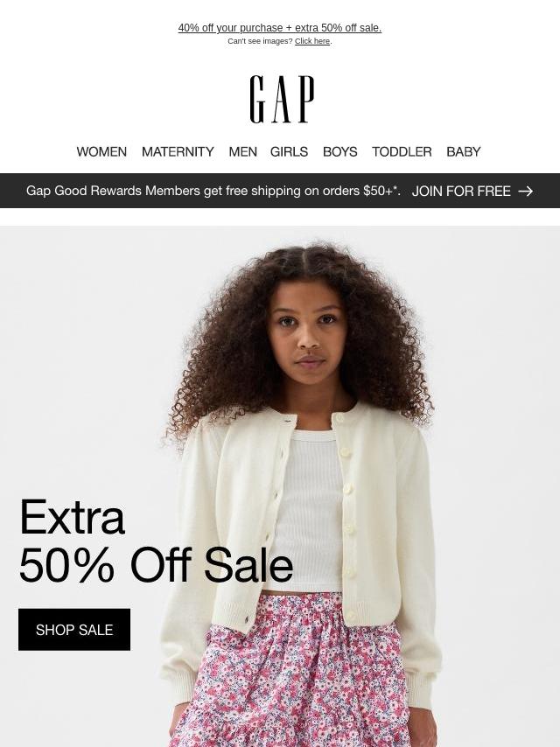Select the BABY navigation item
The width and height of the screenshot is (560, 747).
pyautogui.click(x=463, y=151)
